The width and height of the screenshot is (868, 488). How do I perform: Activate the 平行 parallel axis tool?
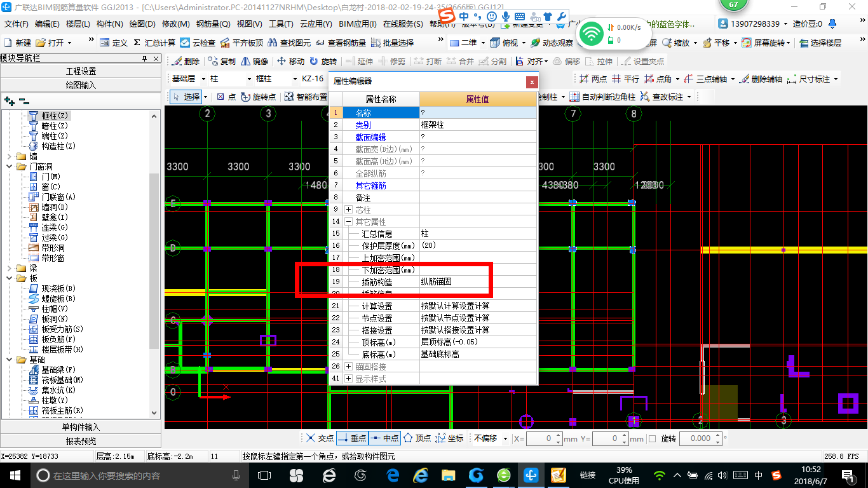[625, 79]
